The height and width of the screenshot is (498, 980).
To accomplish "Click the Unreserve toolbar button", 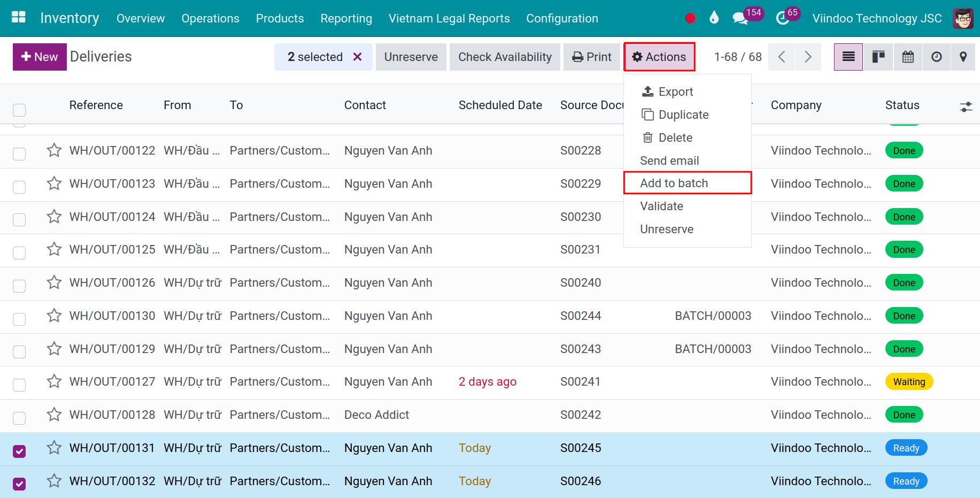I will (x=411, y=57).
